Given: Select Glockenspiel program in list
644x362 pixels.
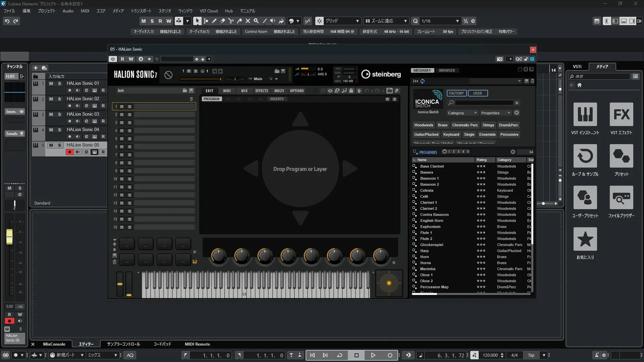Looking at the screenshot, I should pyautogui.click(x=431, y=245).
